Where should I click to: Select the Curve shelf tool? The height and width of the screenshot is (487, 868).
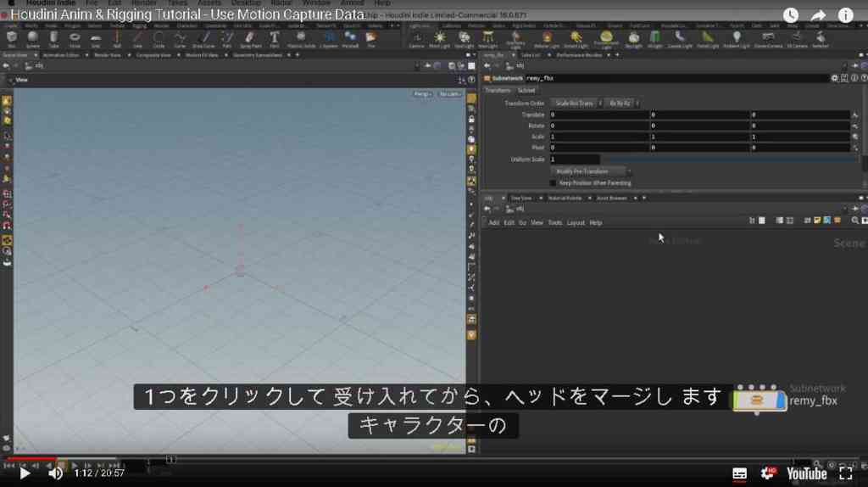[180, 39]
